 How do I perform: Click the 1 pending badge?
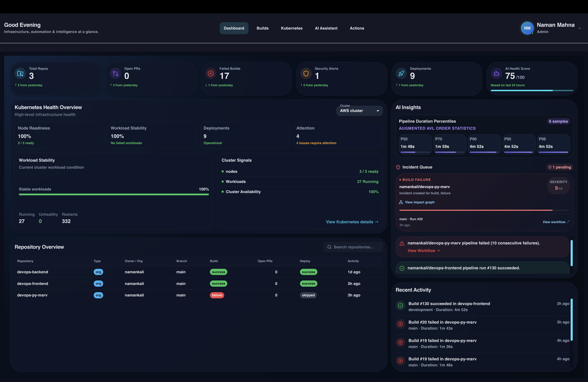(560, 167)
